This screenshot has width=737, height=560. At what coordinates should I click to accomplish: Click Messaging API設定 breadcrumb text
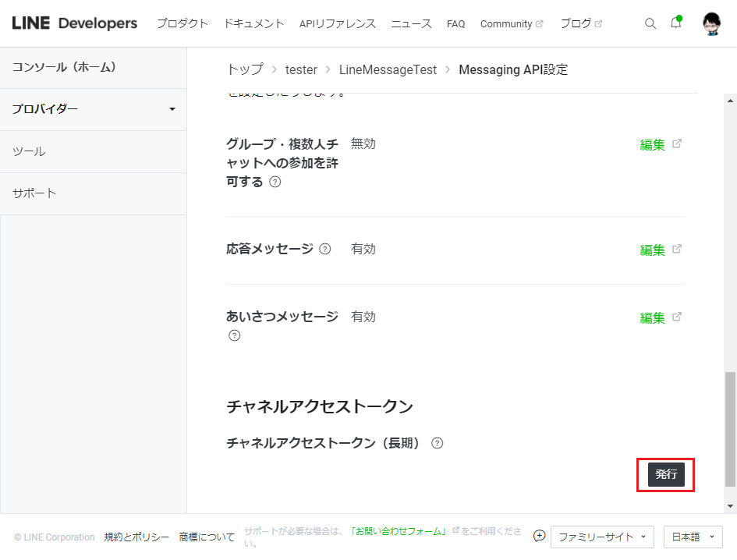(513, 69)
